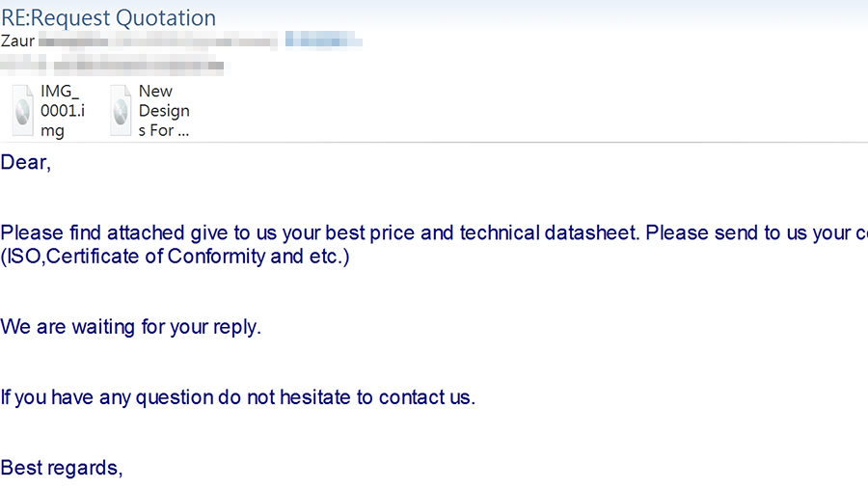Select the New Designs For attachment icon
This screenshot has height=489, width=868.
[121, 110]
